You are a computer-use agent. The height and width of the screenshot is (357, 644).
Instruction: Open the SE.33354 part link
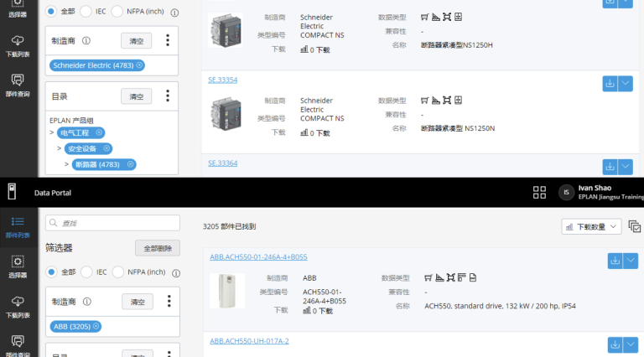click(222, 80)
